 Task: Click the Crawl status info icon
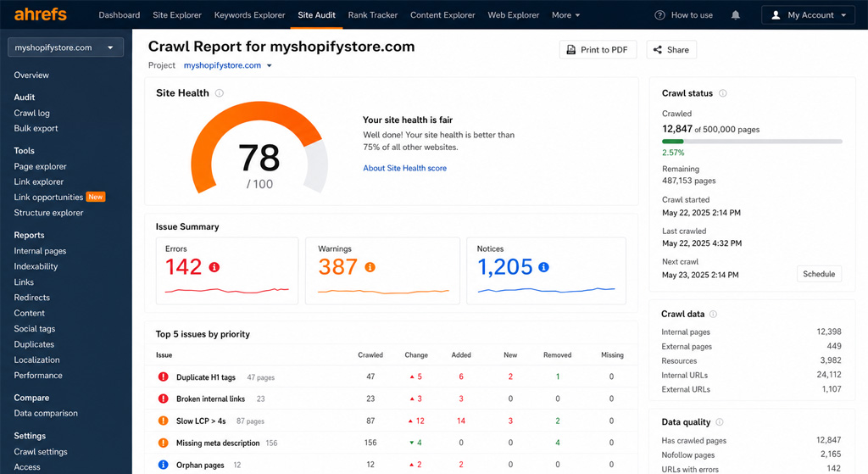click(x=722, y=93)
